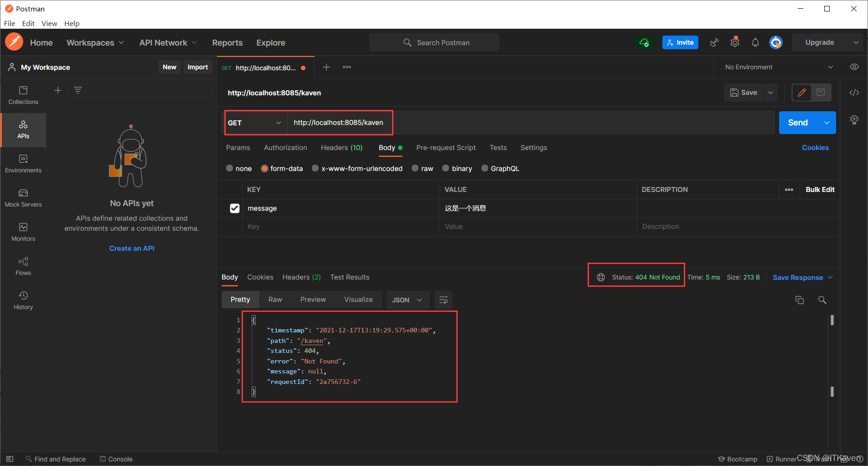The height and width of the screenshot is (466, 868).
Task: Open the Help menu
Action: pos(72,23)
